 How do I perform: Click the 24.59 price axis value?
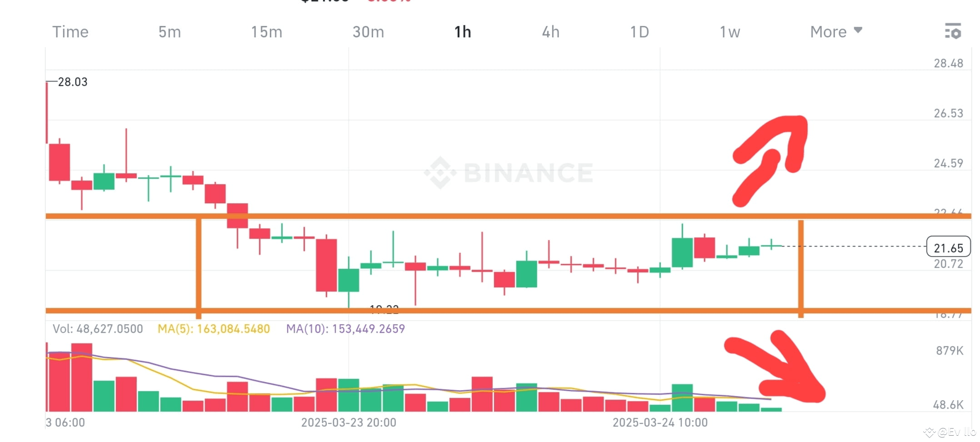pyautogui.click(x=949, y=163)
